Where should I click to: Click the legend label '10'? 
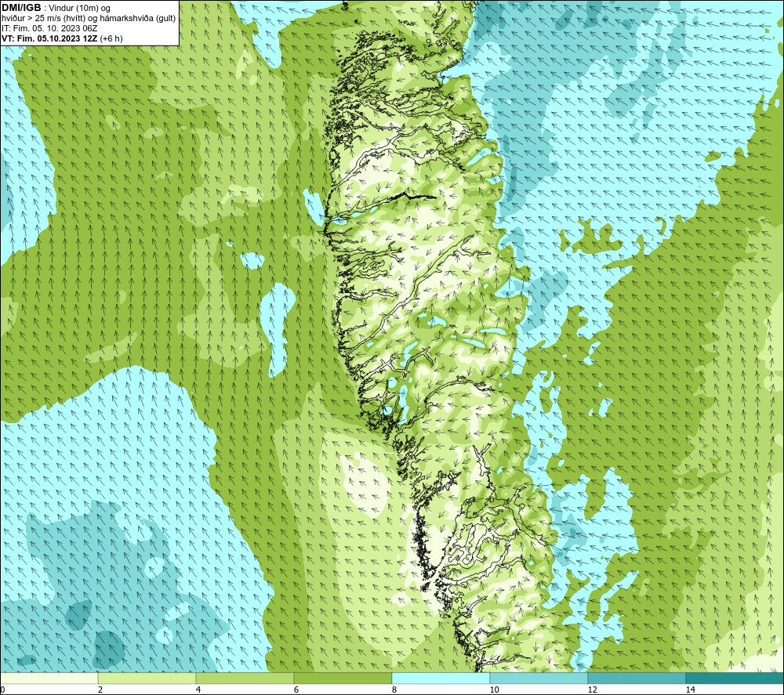click(x=494, y=690)
